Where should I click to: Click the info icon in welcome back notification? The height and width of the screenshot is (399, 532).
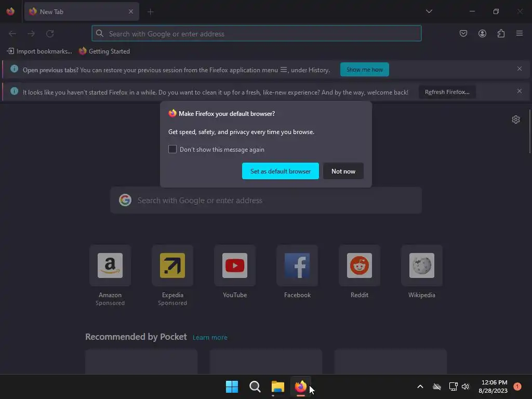point(14,91)
